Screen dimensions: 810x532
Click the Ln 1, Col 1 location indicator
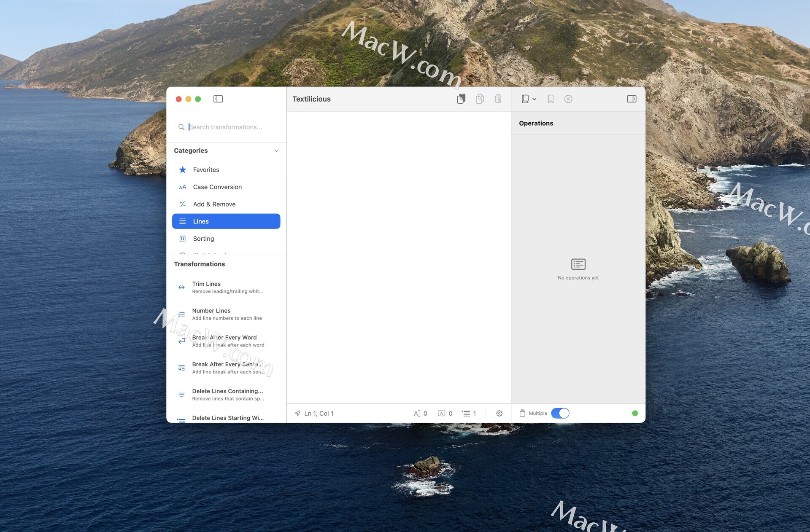click(x=314, y=414)
